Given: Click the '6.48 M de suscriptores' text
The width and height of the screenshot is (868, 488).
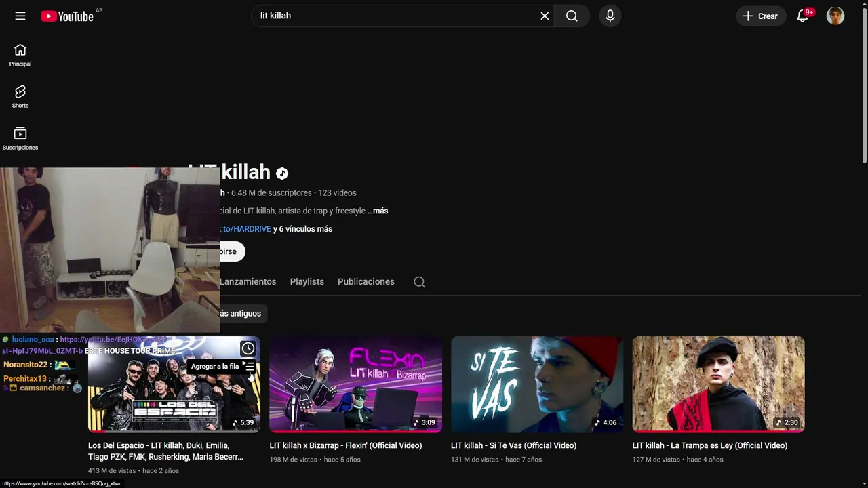Looking at the screenshot, I should coord(271,193).
